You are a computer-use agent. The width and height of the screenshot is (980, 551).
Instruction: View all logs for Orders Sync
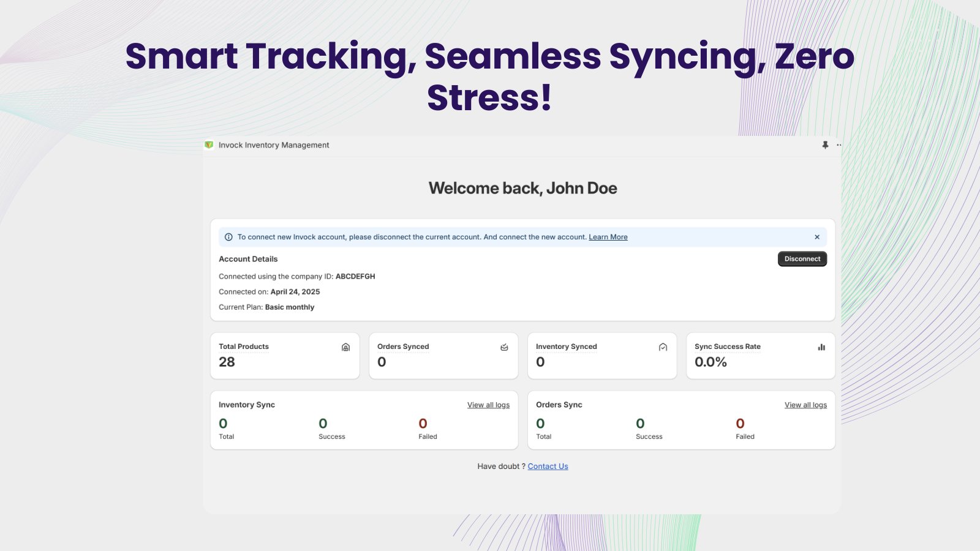[805, 405]
